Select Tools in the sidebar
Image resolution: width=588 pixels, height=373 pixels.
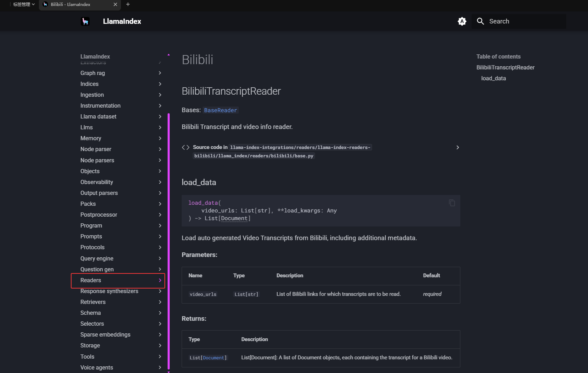87,357
